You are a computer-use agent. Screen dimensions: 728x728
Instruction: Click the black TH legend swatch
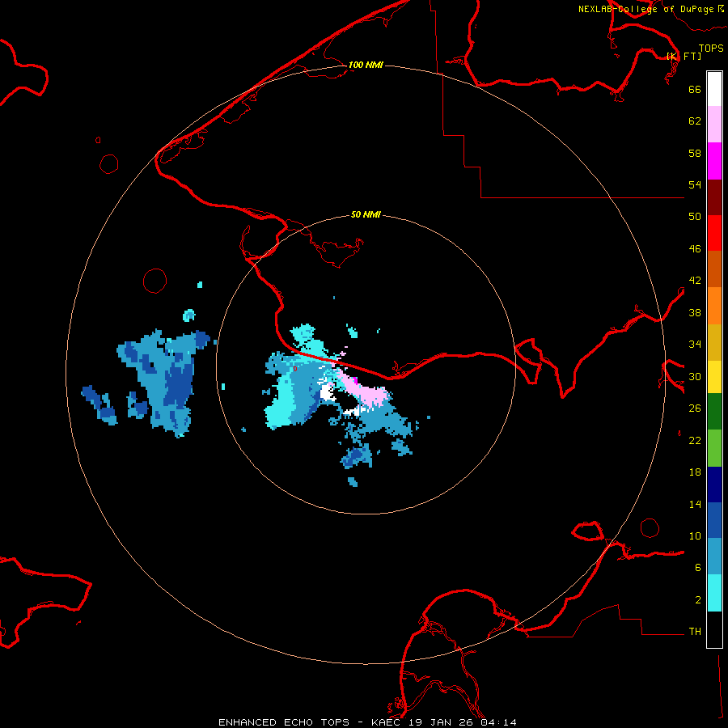point(714,629)
